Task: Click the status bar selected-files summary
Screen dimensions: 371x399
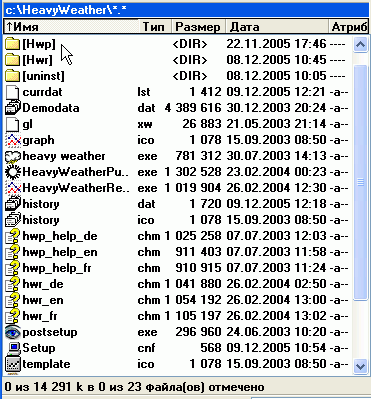Action: coord(134,387)
